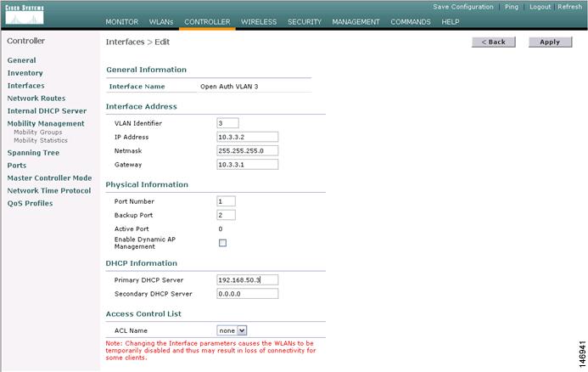
Task: Click the Access Control List heading
Action: pos(143,313)
